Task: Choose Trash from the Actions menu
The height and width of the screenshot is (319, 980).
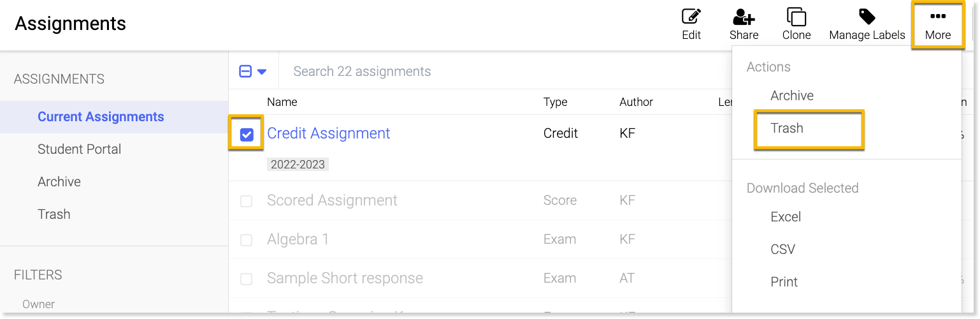Action: (x=787, y=128)
